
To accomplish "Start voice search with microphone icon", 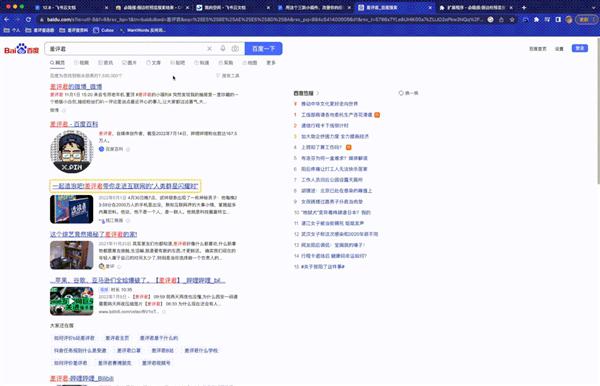I will click(223, 49).
